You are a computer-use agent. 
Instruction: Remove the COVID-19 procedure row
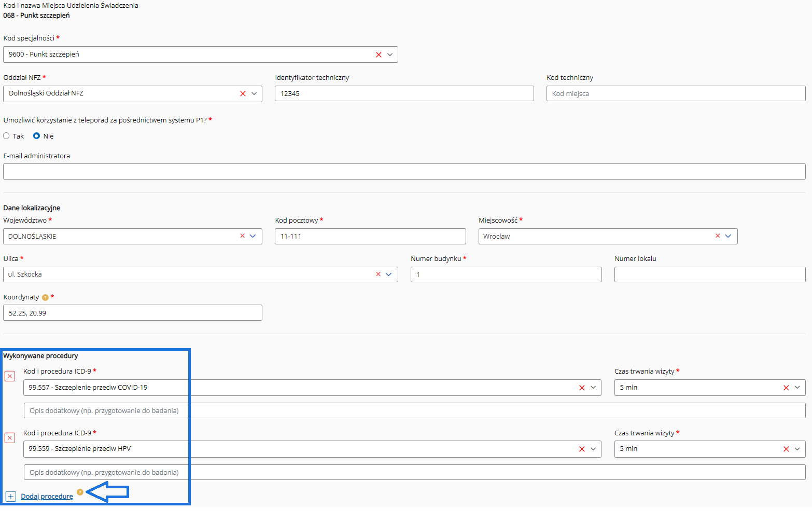(10, 376)
